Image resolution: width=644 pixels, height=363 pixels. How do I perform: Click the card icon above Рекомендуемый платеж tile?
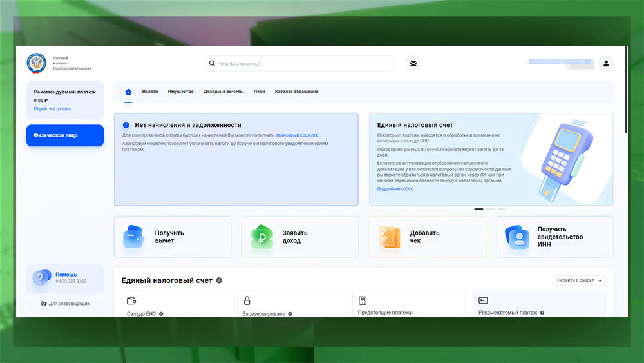[483, 300]
